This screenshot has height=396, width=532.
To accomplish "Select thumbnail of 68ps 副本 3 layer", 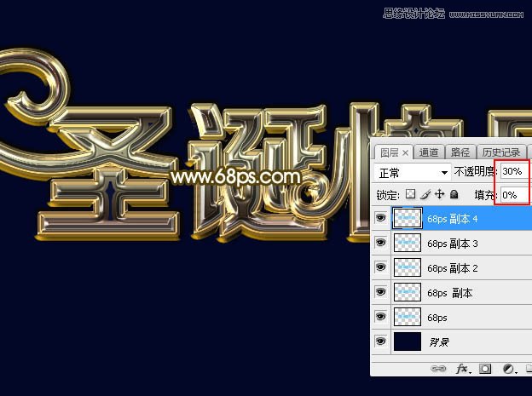I will coord(408,243).
